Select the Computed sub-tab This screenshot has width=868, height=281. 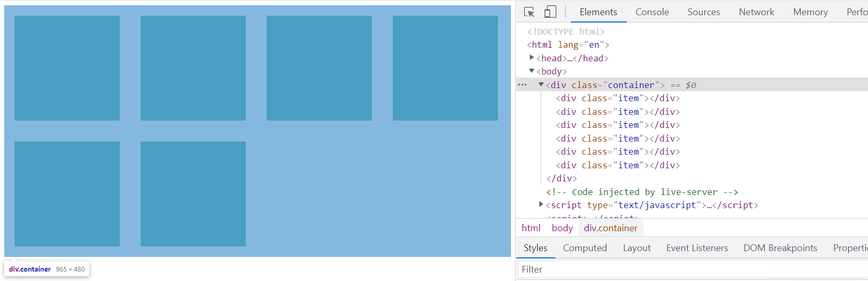[x=584, y=248]
